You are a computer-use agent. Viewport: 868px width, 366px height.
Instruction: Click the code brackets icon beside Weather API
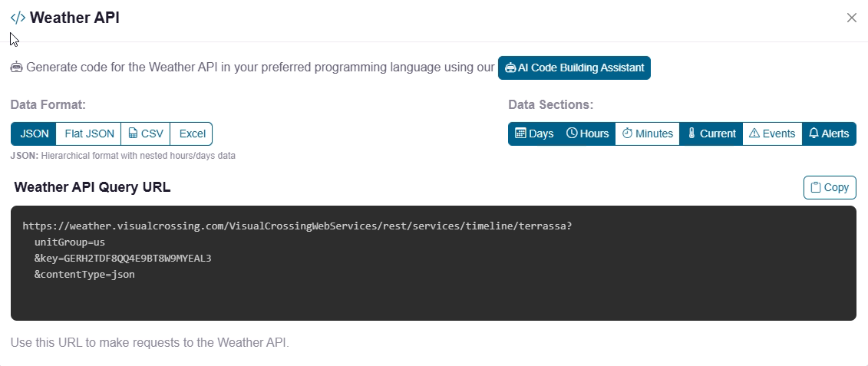18,18
